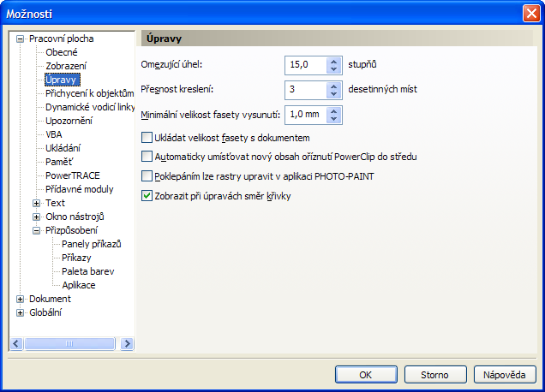The image size is (545, 392).
Task: Increase Přesnost kreslení with up arrow
Action: pyautogui.click(x=333, y=86)
